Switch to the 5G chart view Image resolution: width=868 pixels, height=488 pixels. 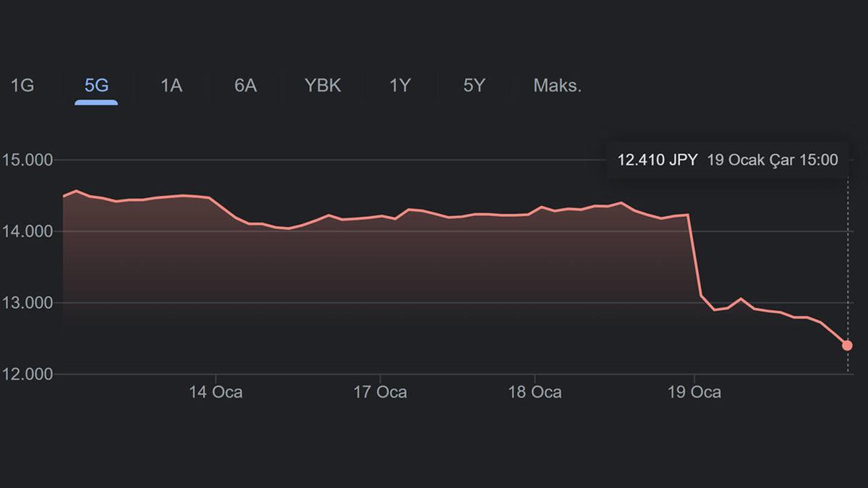tap(95, 85)
